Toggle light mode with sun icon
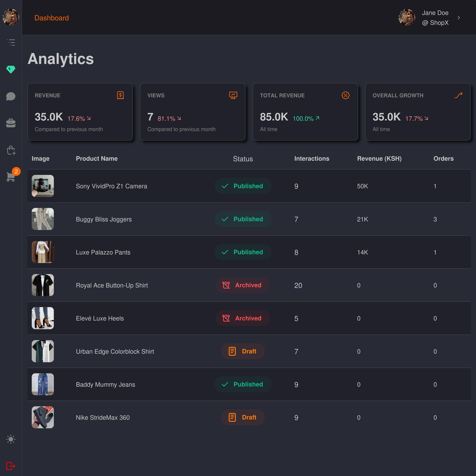 pyautogui.click(x=11, y=439)
